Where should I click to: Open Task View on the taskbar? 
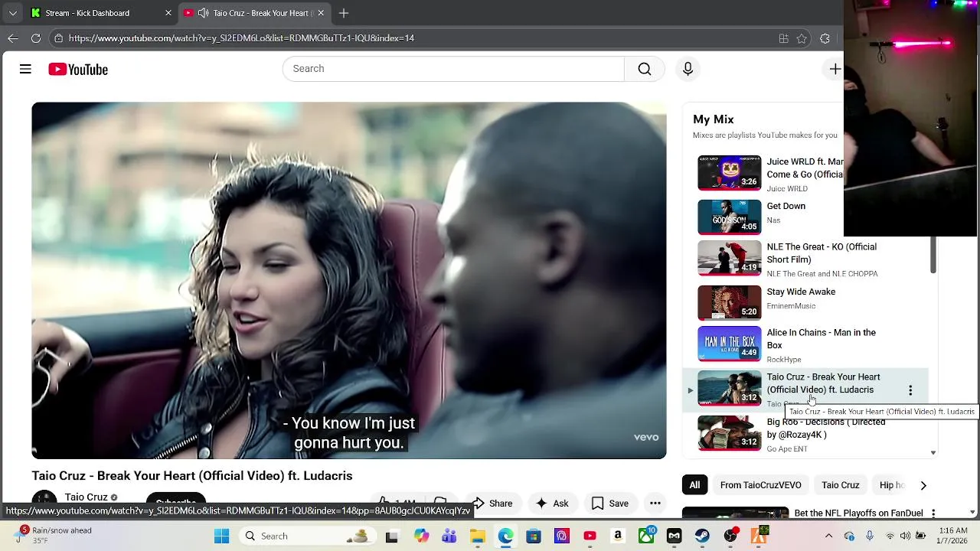point(392,536)
